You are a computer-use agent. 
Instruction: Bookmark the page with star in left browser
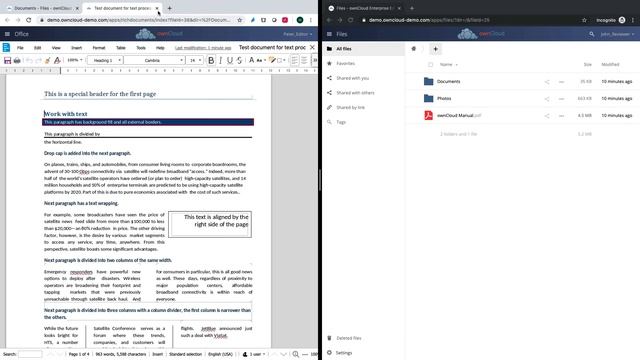tap(240, 20)
